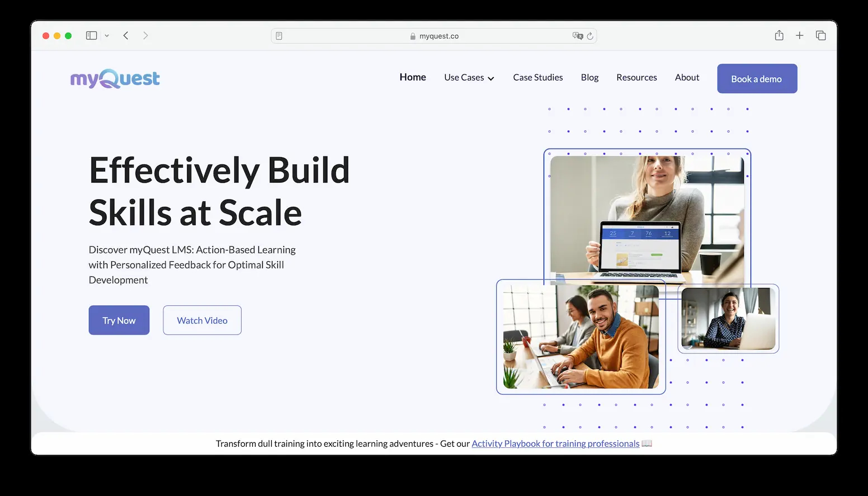Viewport: 868px width, 496px height.
Task: Click the Book a demo button
Action: [x=757, y=78]
